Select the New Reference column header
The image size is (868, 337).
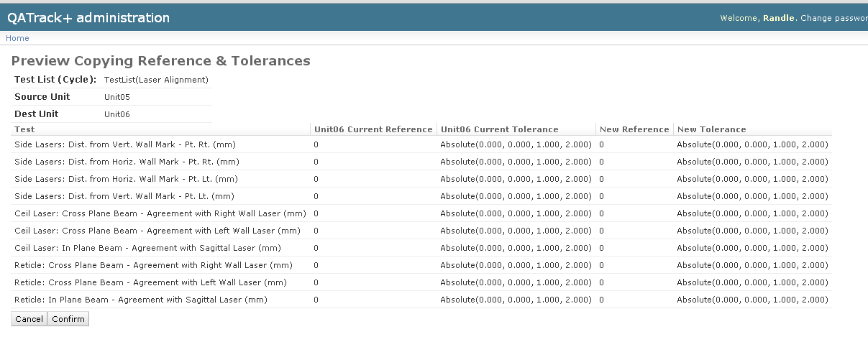pos(634,129)
